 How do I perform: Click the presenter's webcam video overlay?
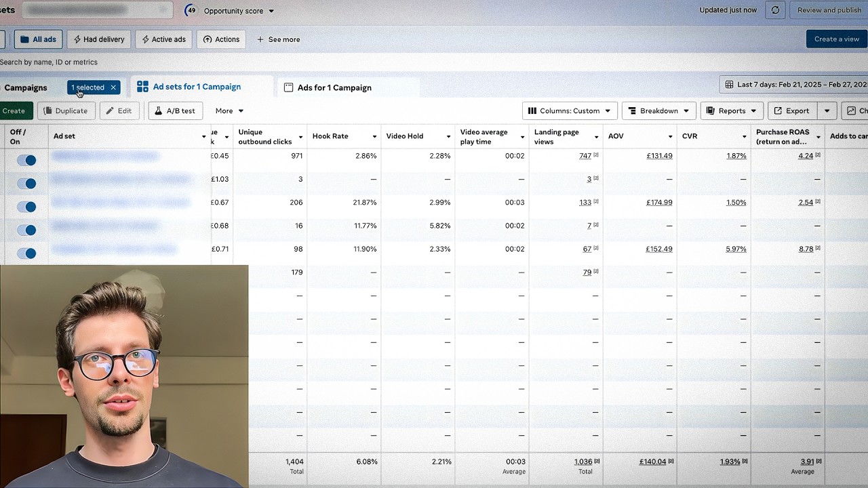click(124, 376)
